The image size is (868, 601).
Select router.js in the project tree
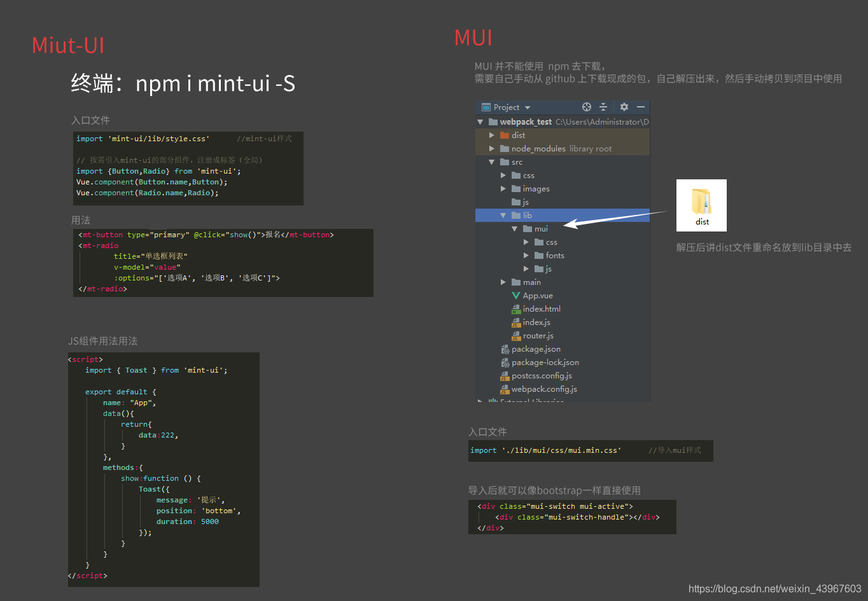(538, 336)
